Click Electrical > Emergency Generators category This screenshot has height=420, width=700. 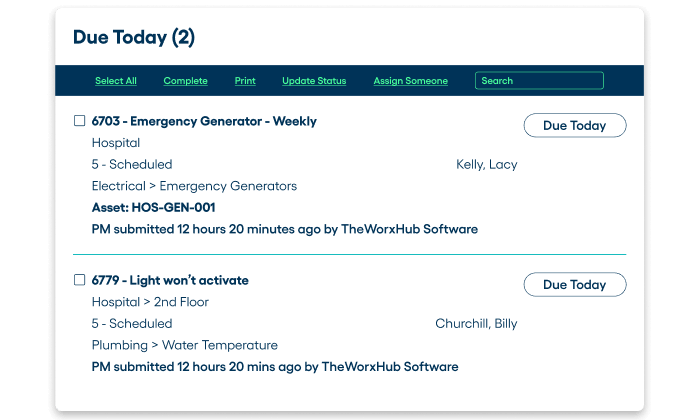pos(194,186)
